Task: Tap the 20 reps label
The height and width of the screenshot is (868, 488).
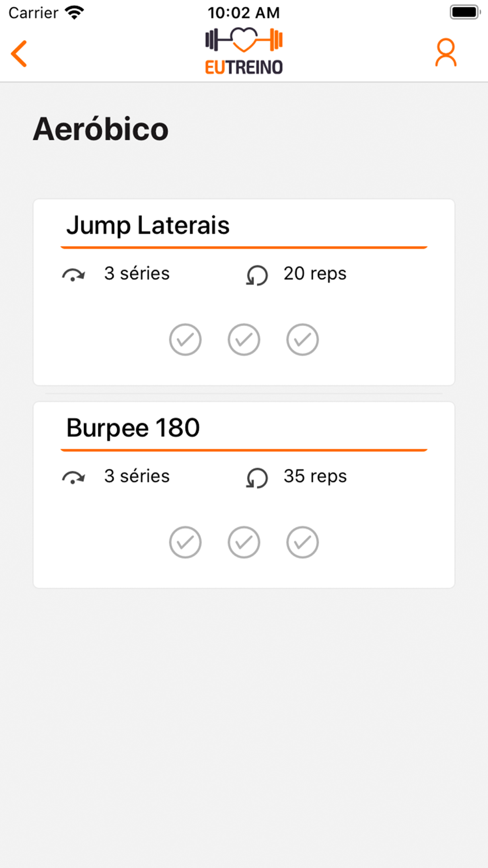Action: tap(315, 274)
